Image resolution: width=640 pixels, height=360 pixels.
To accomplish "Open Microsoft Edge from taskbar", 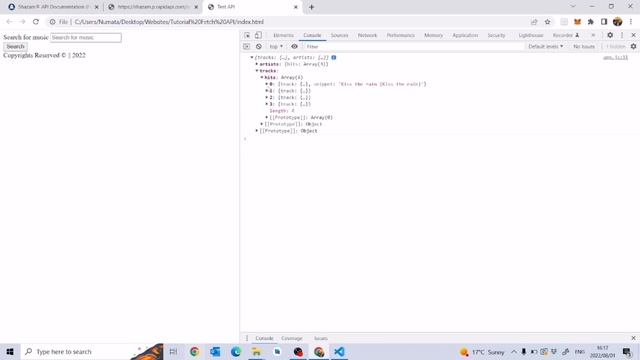I will (236, 351).
